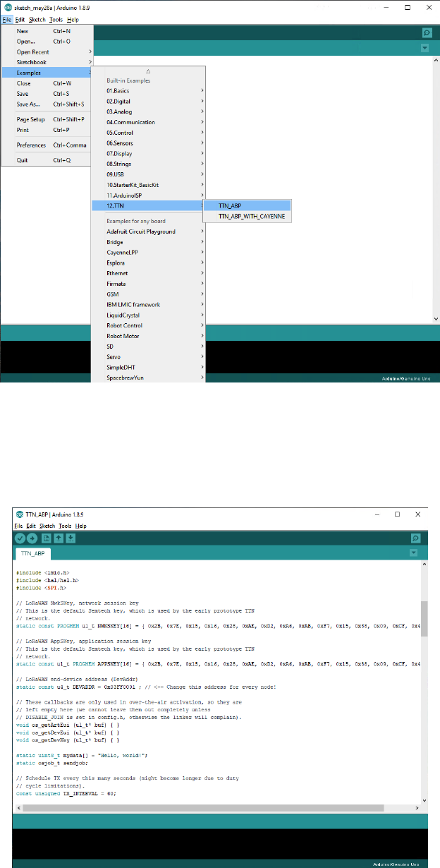The width and height of the screenshot is (440, 868).
Task: Open the 11.ArduinoISP examples entry
Action: click(x=147, y=195)
